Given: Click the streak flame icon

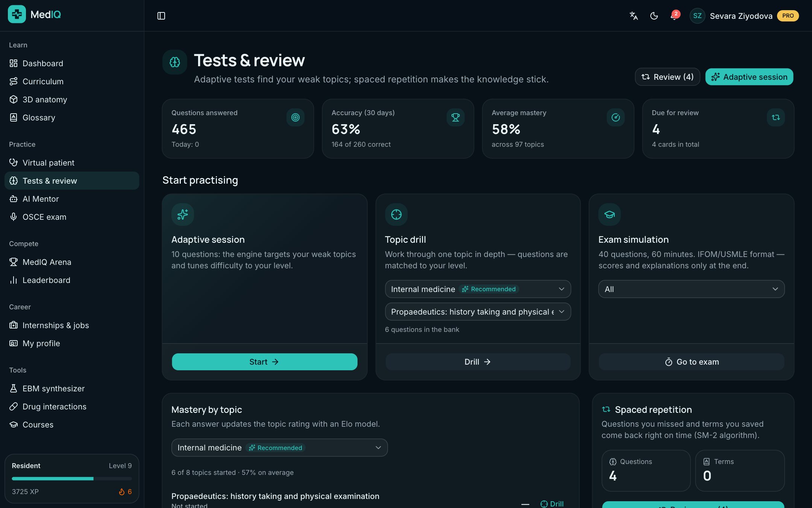Looking at the screenshot, I should [x=122, y=492].
